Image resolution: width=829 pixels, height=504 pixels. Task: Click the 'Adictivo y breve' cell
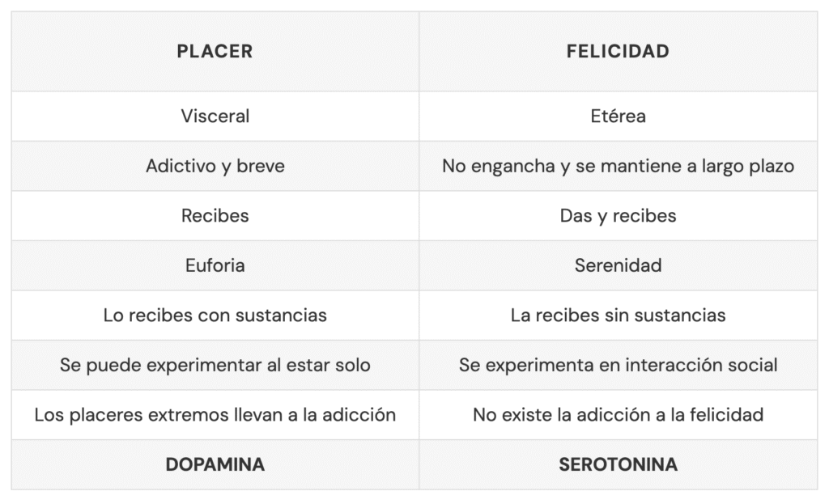pos(215,167)
